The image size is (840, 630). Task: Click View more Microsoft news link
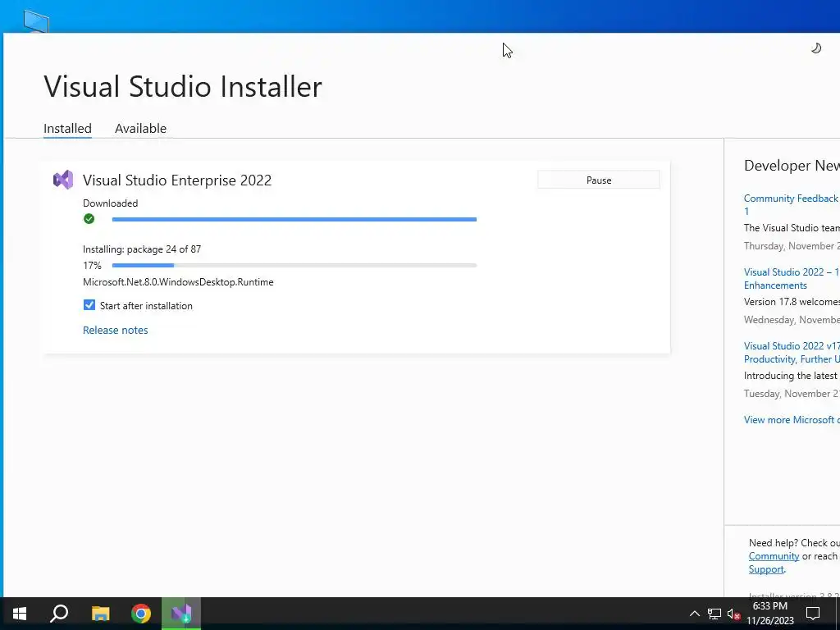[x=792, y=420]
